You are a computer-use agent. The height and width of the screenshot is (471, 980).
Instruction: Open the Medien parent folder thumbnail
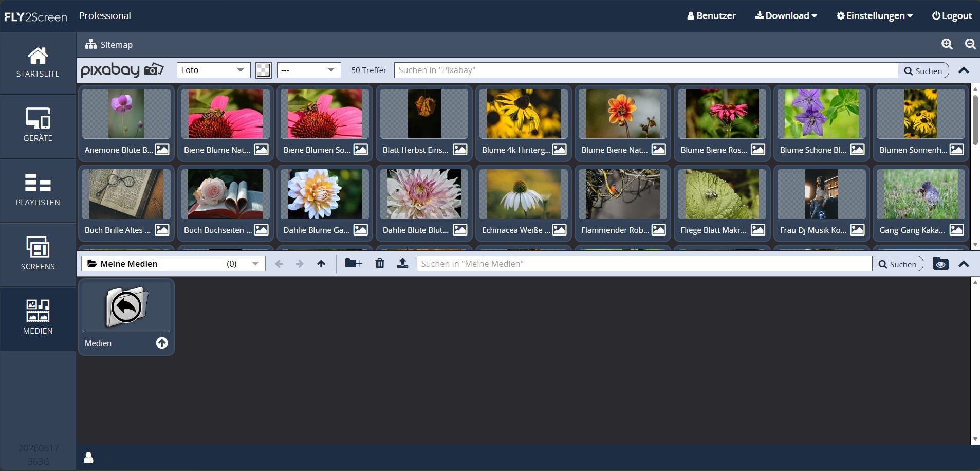tap(126, 307)
